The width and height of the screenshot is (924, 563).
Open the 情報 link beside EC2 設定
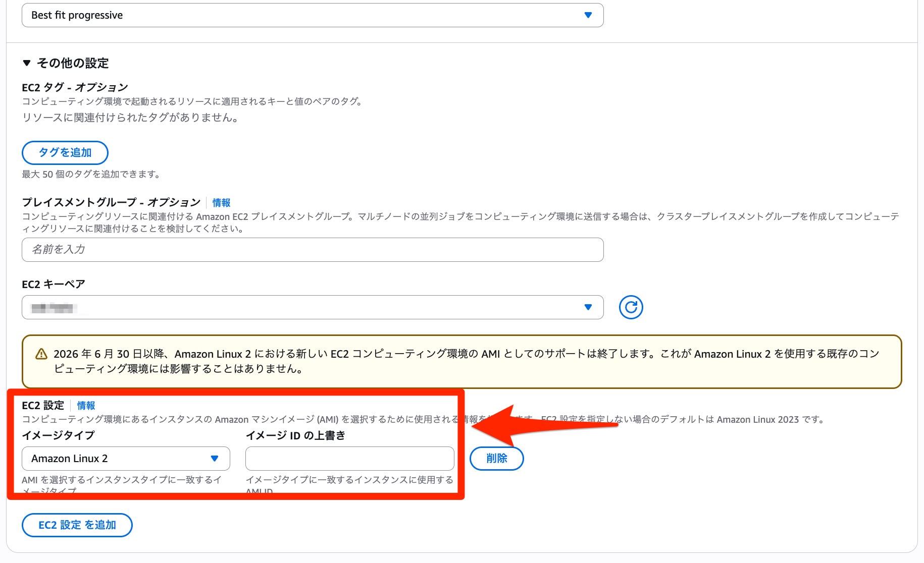click(x=85, y=405)
